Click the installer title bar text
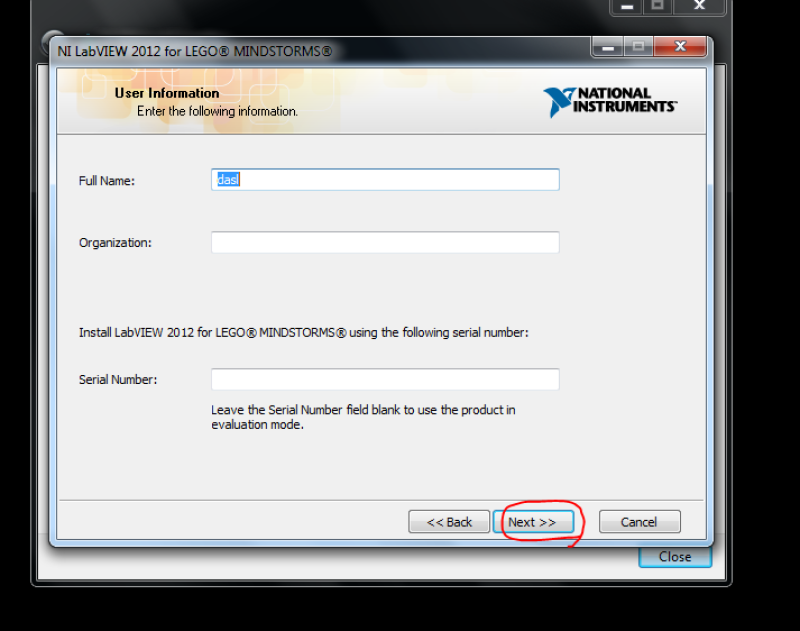The height and width of the screenshot is (631, 800). click(x=194, y=51)
